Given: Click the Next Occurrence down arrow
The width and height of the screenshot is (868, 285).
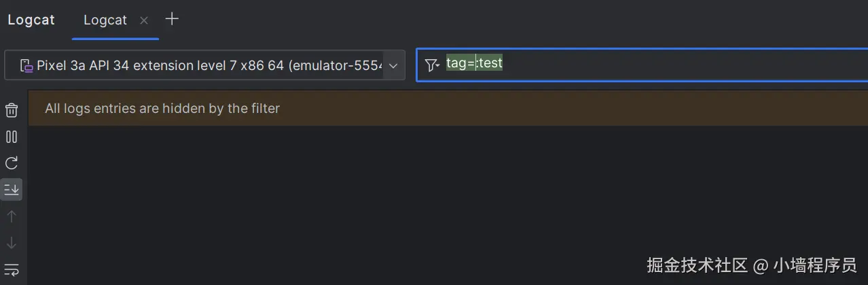Looking at the screenshot, I should pyautogui.click(x=12, y=243).
